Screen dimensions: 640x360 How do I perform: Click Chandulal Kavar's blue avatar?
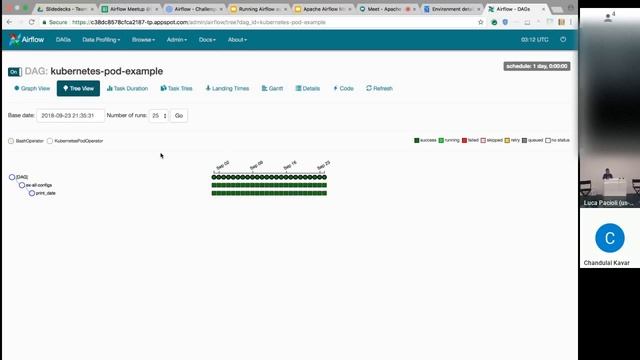[x=610, y=238]
